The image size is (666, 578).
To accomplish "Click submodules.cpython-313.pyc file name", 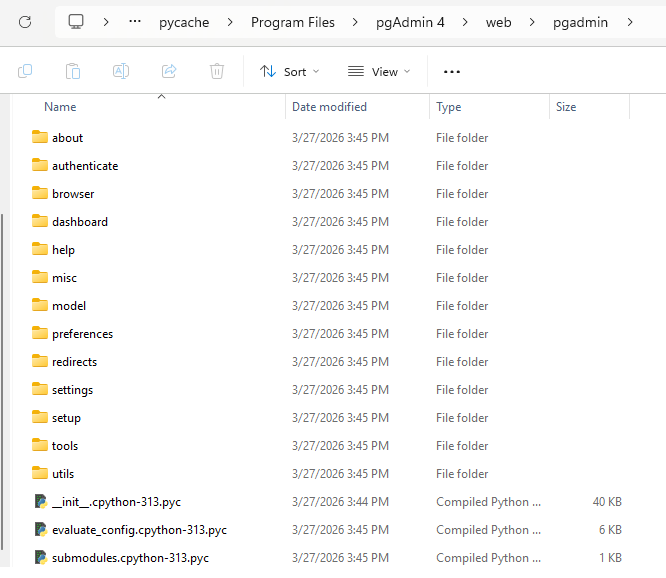I will [130, 558].
